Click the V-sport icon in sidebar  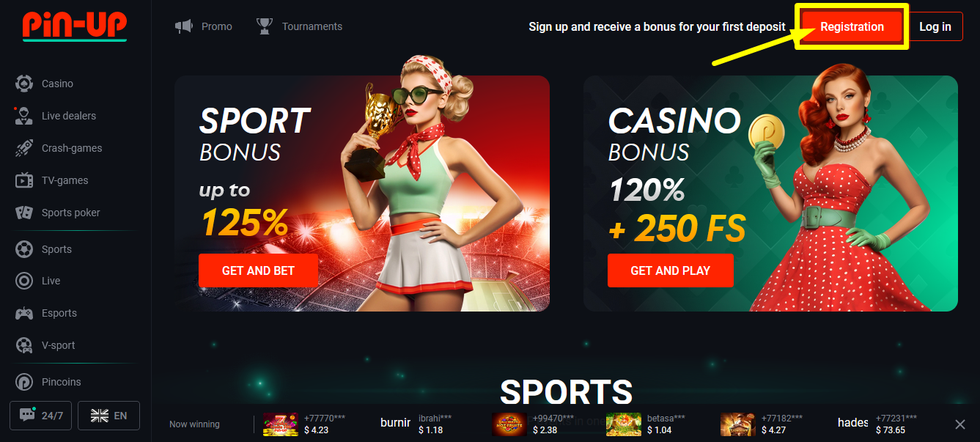tap(24, 345)
